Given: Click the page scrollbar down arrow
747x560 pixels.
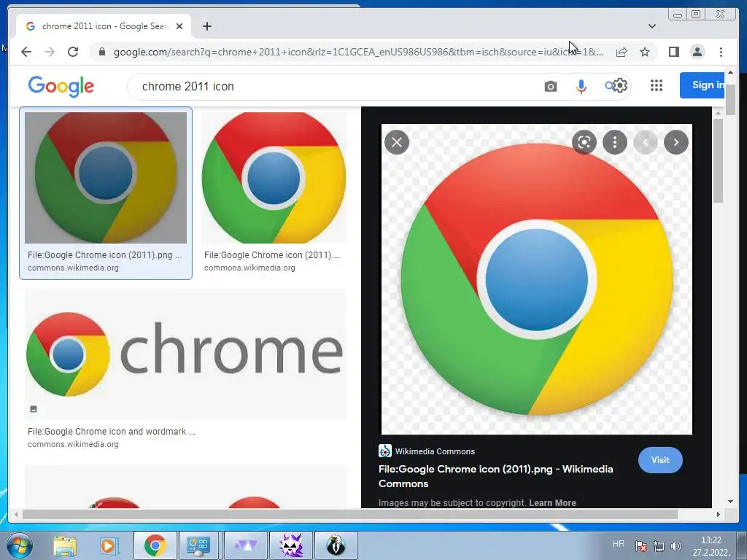Looking at the screenshot, I should (731, 501).
